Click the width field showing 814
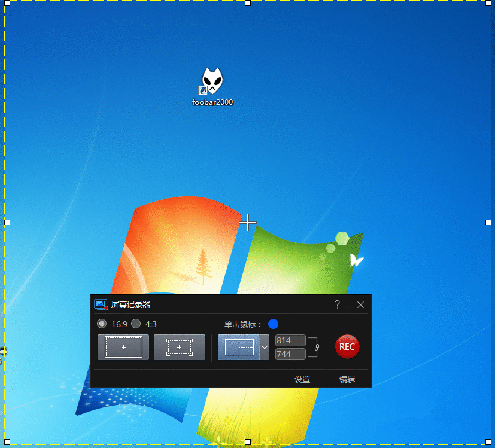Screen dimensions: 495x448 290,340
